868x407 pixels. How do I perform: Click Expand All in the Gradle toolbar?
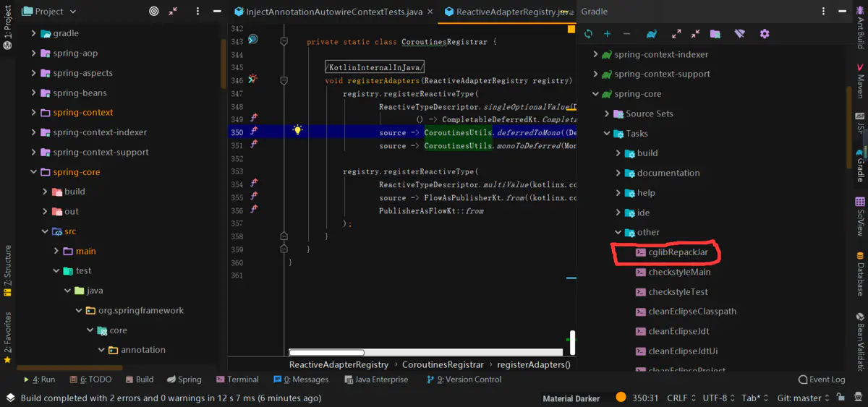(676, 34)
